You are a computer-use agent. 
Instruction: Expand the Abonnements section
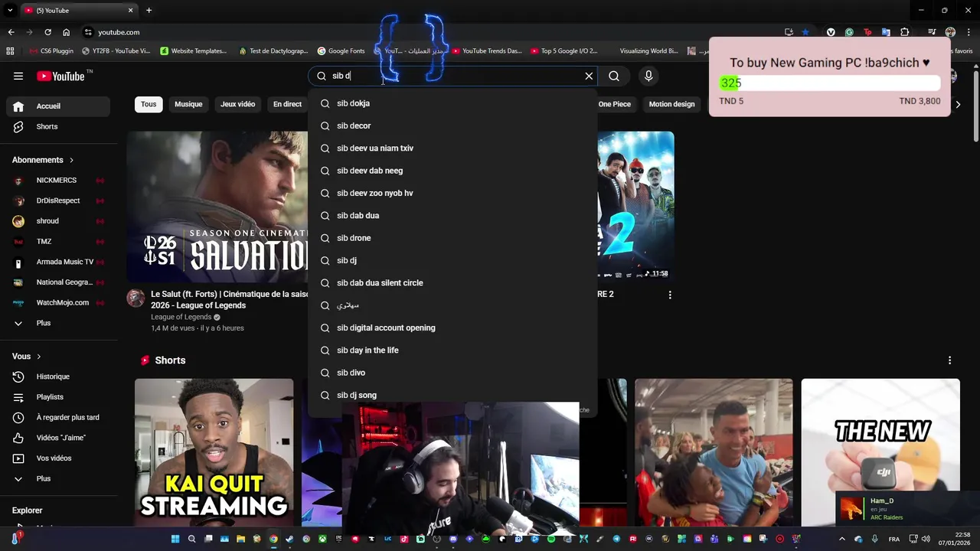tap(43, 160)
